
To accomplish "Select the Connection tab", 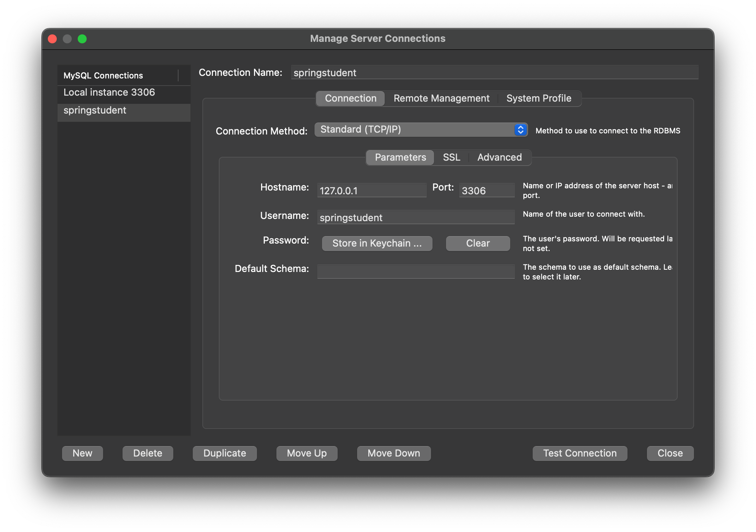I will [350, 98].
